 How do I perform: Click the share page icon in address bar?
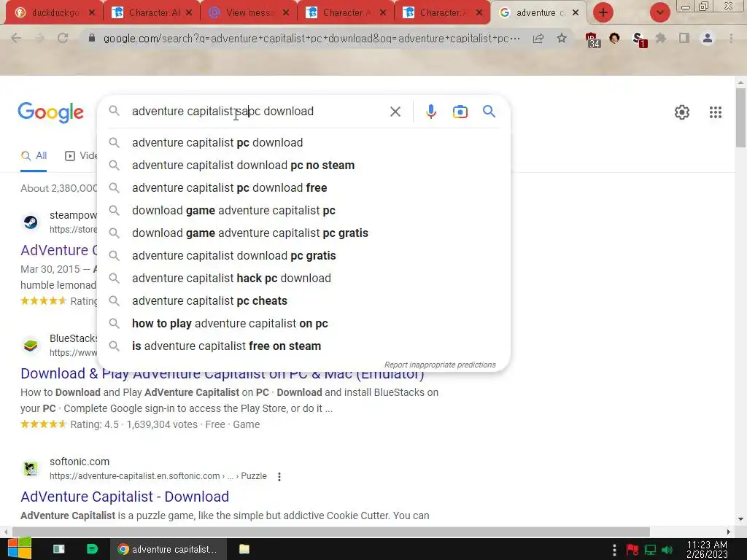tap(538, 39)
